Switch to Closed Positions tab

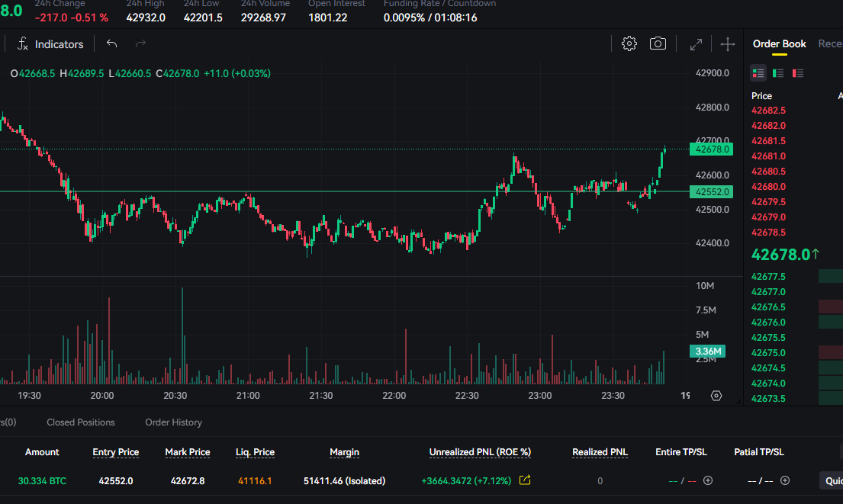click(x=81, y=422)
